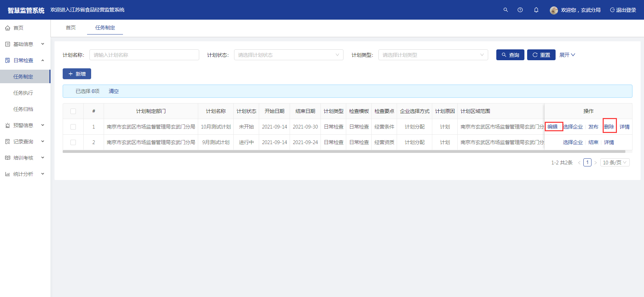Open the 10 条/页 page size selector

pos(615,163)
